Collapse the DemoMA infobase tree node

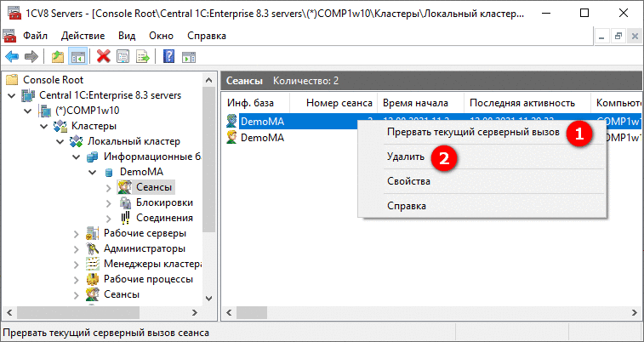(x=93, y=172)
